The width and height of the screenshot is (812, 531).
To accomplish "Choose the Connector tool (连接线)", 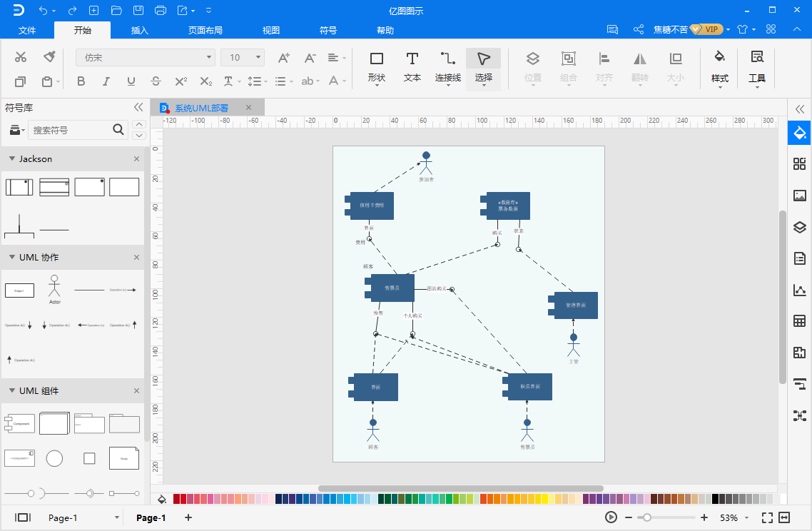I will 448,68.
